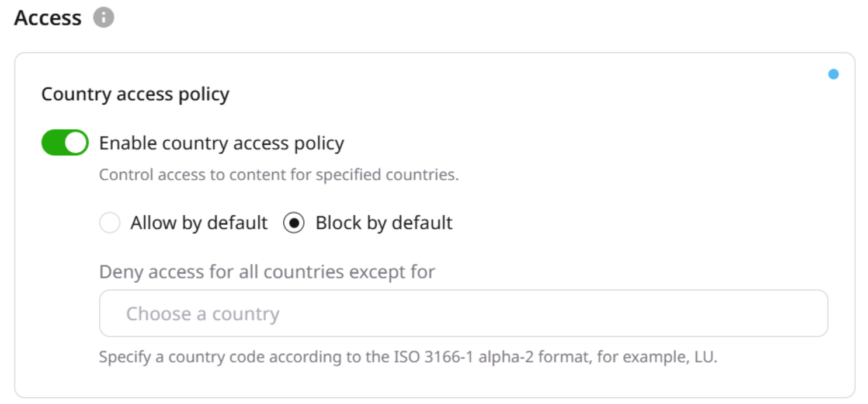
Task: Click the blue notification dot indicator
Action: [x=834, y=75]
